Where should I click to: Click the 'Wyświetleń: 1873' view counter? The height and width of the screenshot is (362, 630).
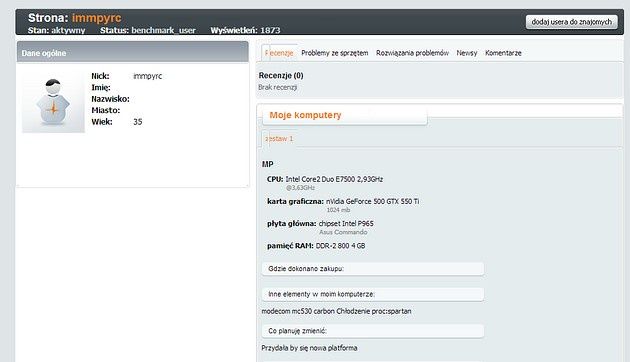pyautogui.click(x=245, y=30)
